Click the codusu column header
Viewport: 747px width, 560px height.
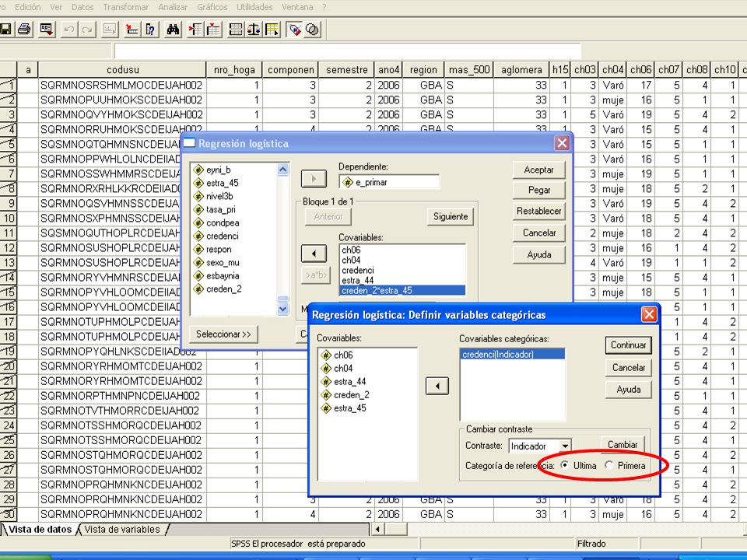[122, 69]
